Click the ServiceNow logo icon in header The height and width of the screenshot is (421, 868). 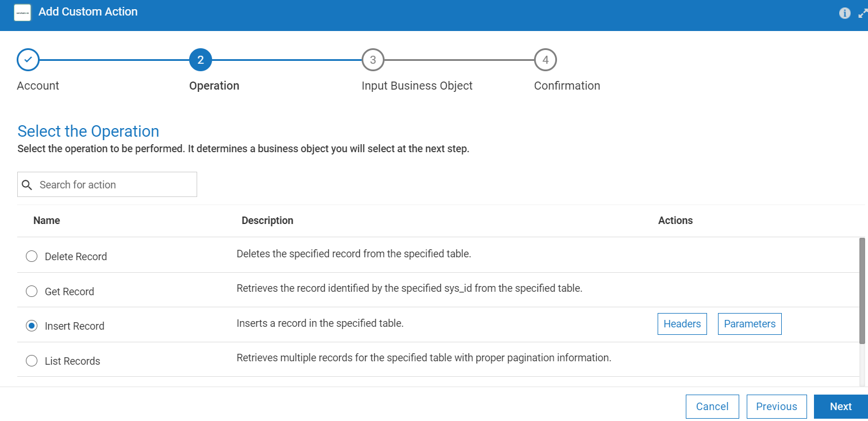tap(22, 13)
